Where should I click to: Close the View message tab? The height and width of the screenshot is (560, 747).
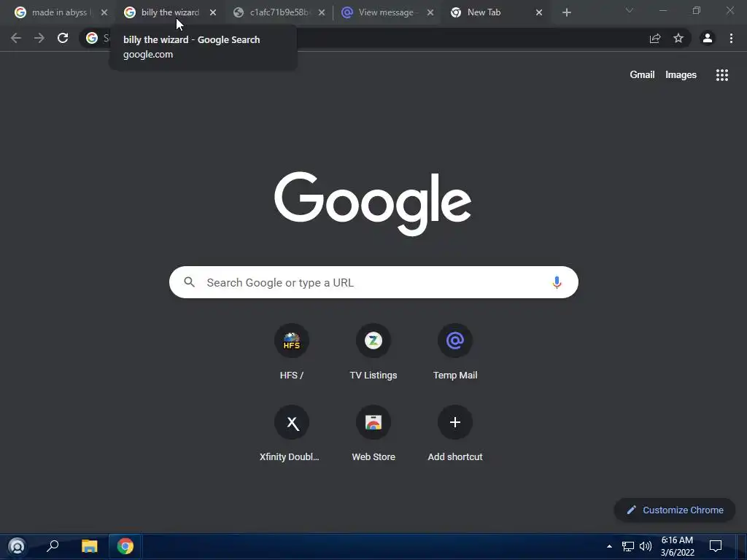pyautogui.click(x=430, y=13)
